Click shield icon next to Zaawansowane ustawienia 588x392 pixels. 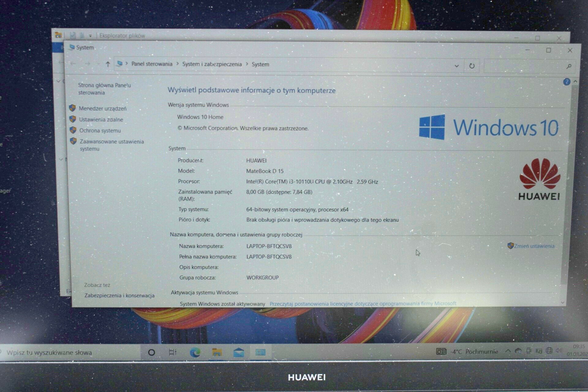[73, 141]
